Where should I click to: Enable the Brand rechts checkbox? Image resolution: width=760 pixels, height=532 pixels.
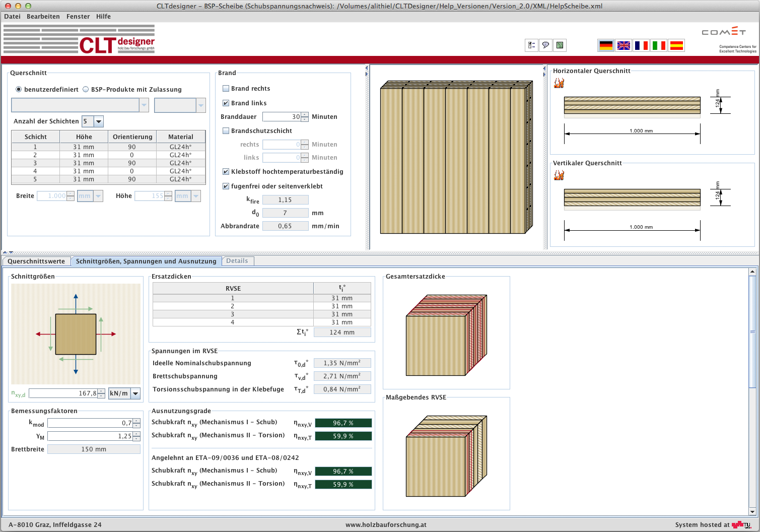[226, 89]
